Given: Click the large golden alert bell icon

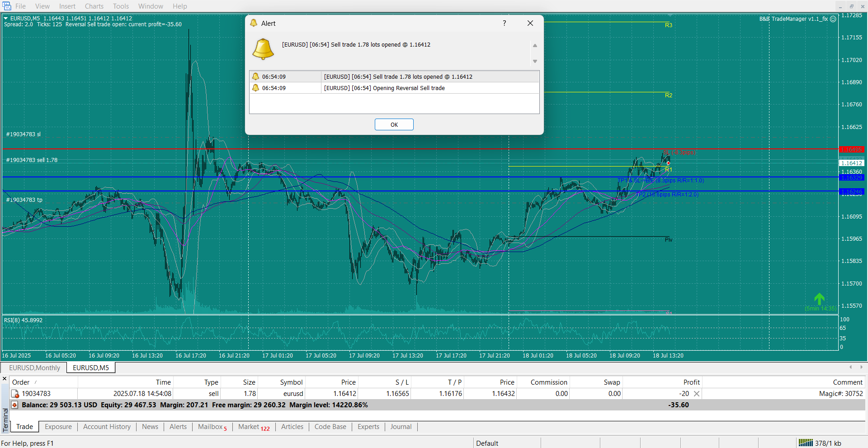Looking at the screenshot, I should [263, 49].
